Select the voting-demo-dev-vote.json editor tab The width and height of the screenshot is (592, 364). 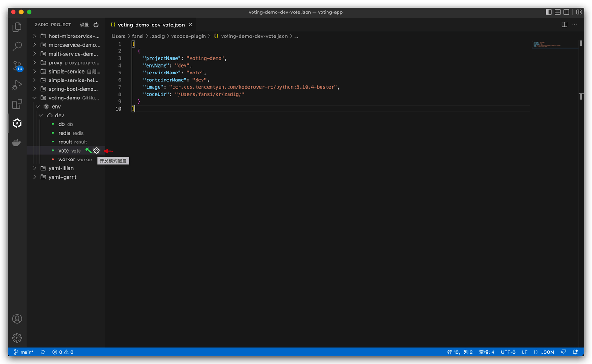coord(148,25)
